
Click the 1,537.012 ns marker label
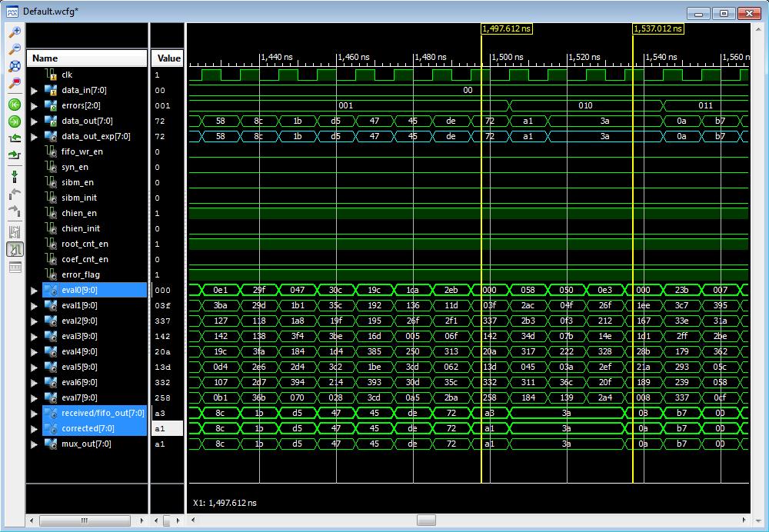[x=658, y=28]
